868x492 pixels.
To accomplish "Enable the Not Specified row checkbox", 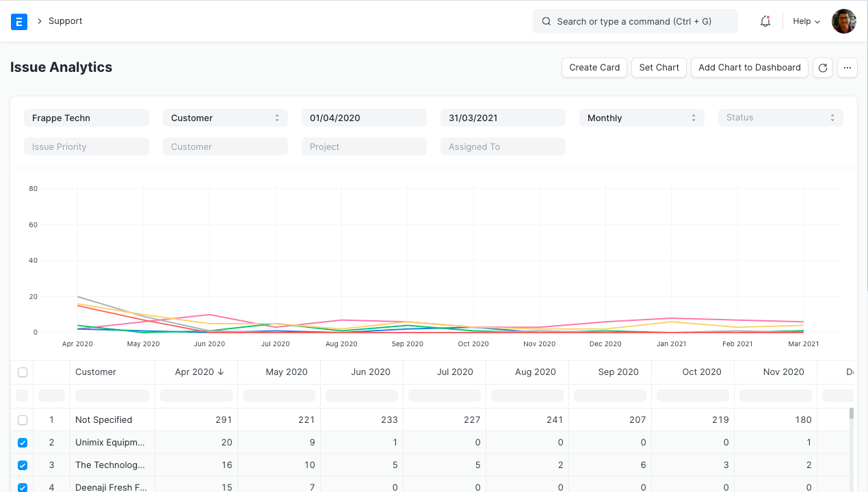I will [x=23, y=419].
